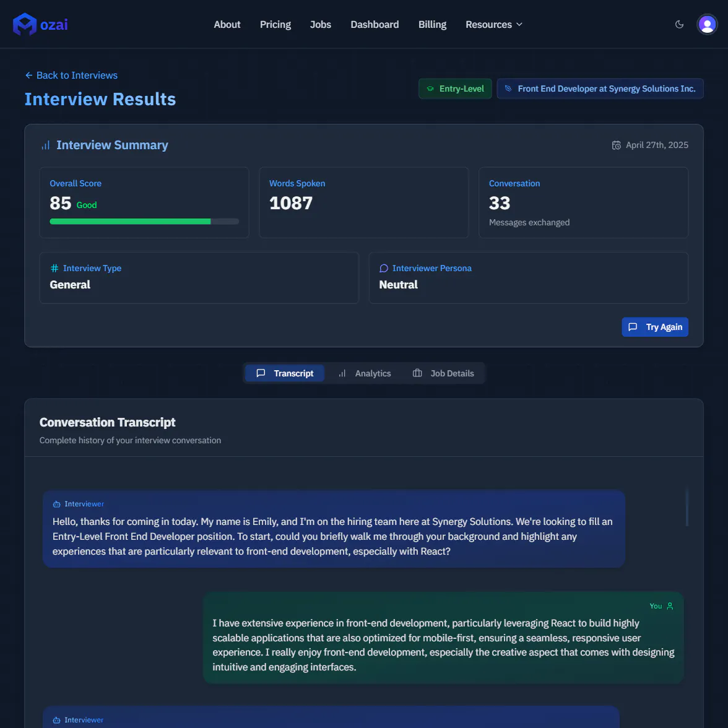728x728 pixels.
Task: Toggle dark mode moon icon
Action: [678, 25]
